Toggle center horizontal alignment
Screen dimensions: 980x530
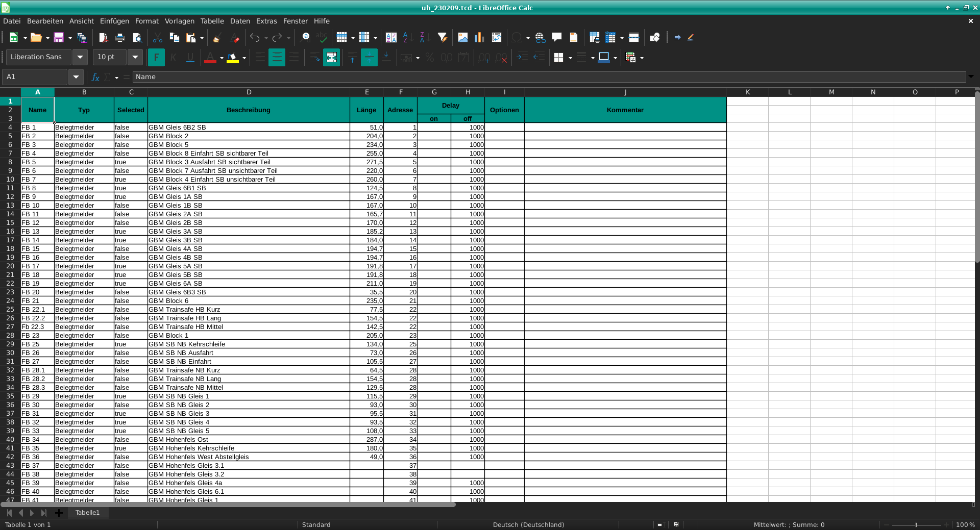pos(277,58)
